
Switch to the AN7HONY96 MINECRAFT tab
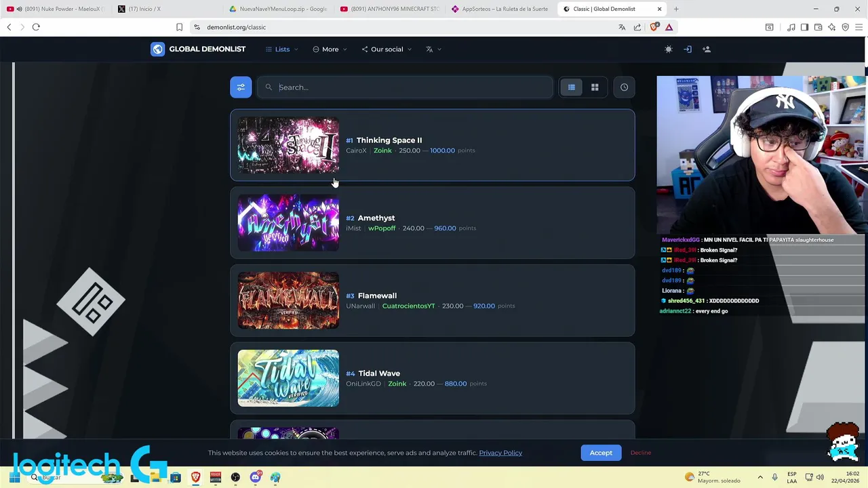tap(389, 9)
